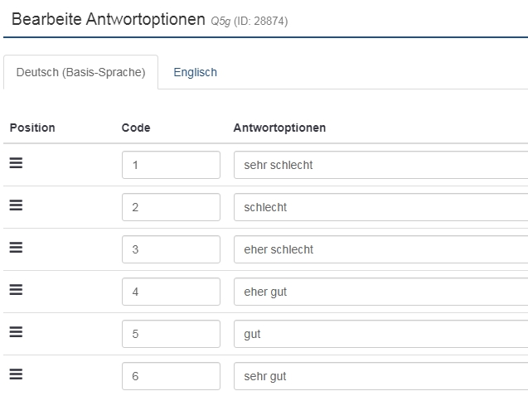Image resolution: width=528 pixels, height=420 pixels.
Task: Select the code field containing 5
Action: pos(171,334)
